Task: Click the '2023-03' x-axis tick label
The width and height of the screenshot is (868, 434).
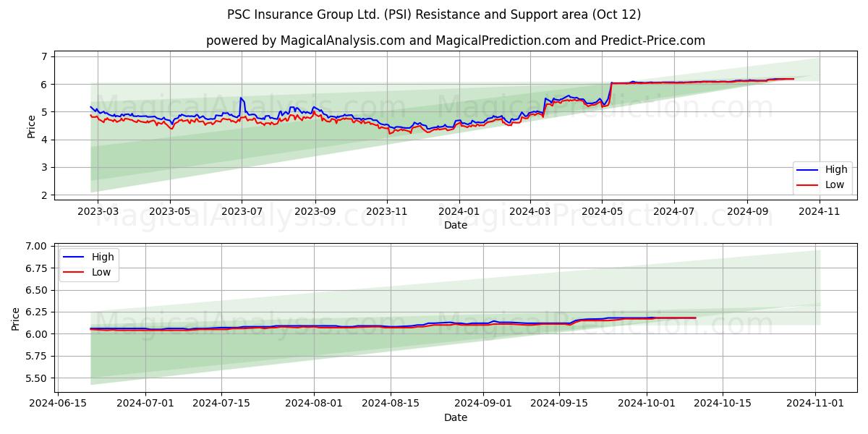Action: click(x=98, y=210)
